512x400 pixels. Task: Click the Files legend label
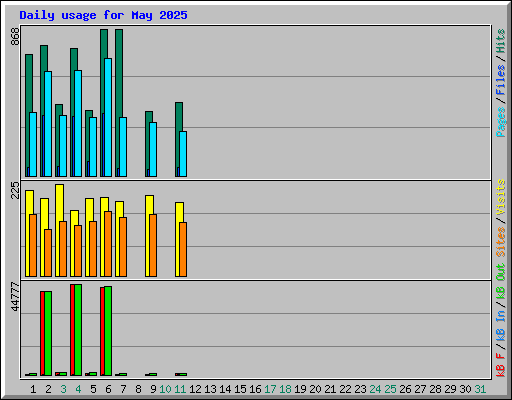[x=501, y=80]
